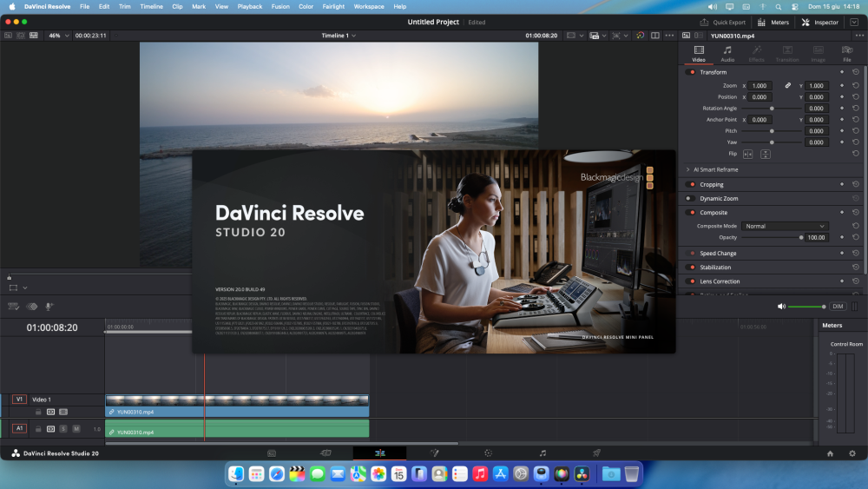This screenshot has height=489, width=868.
Task: Mute the monitor speaker icon
Action: pos(781,307)
